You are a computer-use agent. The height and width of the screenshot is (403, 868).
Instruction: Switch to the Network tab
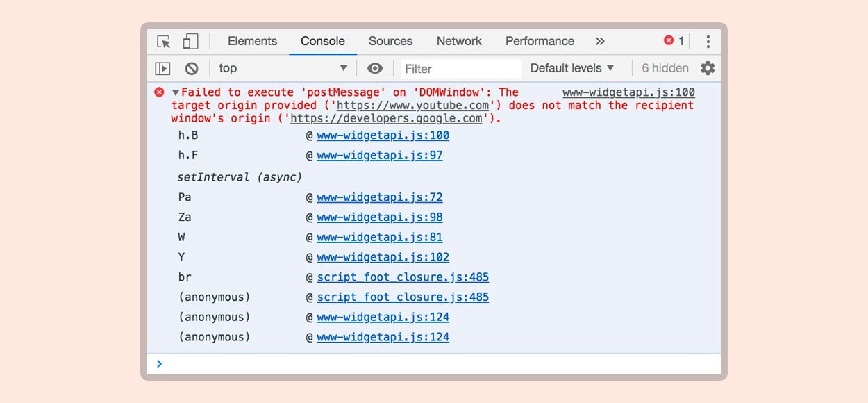click(x=459, y=41)
